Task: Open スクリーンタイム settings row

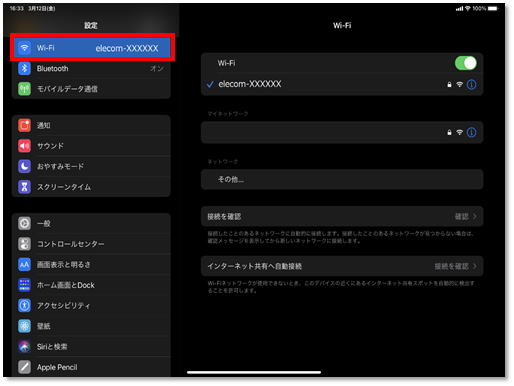Action: click(x=91, y=187)
